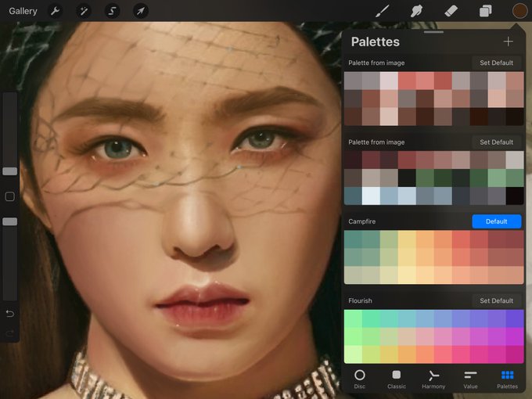Set second 'Palette from image' as default
Image resolution: width=532 pixels, height=399 pixels.
pos(496,142)
